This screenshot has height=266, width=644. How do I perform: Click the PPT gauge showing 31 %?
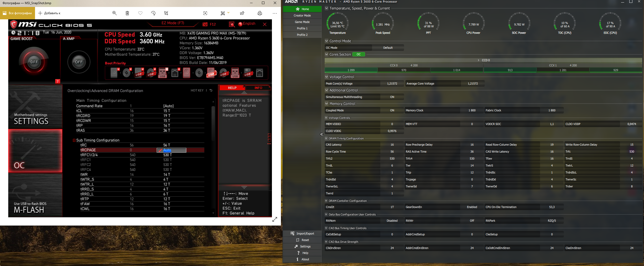tap(428, 23)
